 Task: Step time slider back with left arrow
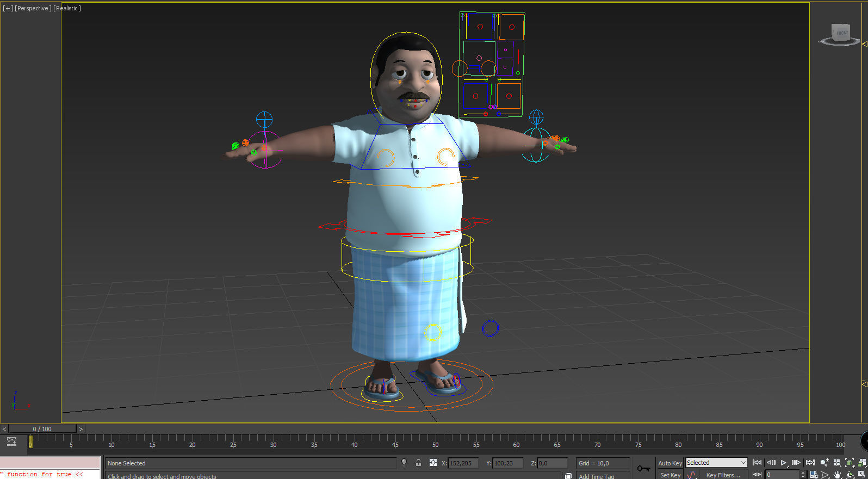[4, 429]
